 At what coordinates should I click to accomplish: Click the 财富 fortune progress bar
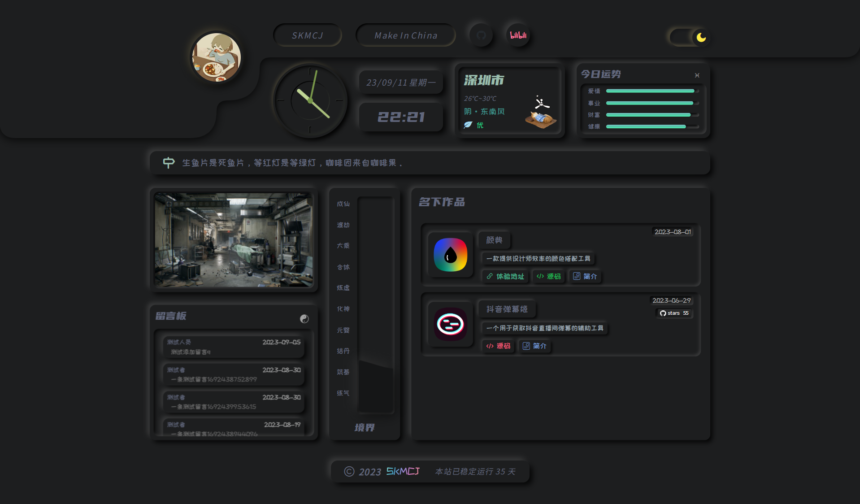[652, 115]
